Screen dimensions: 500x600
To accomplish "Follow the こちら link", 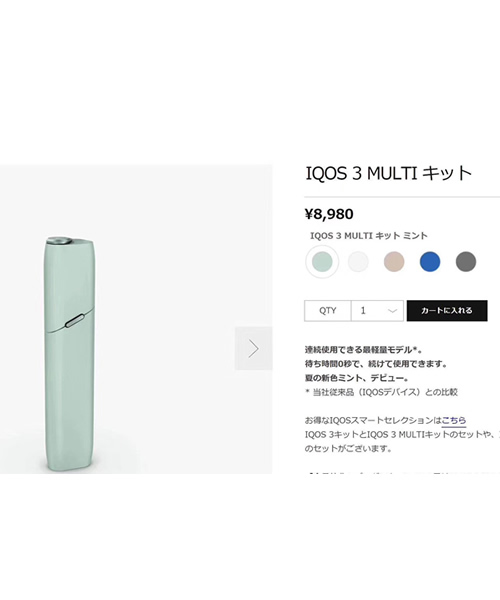I will pyautogui.click(x=454, y=420).
